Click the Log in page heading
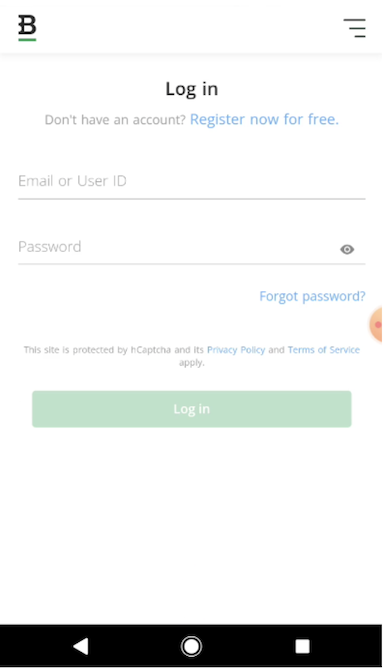383x668 pixels. click(x=192, y=89)
